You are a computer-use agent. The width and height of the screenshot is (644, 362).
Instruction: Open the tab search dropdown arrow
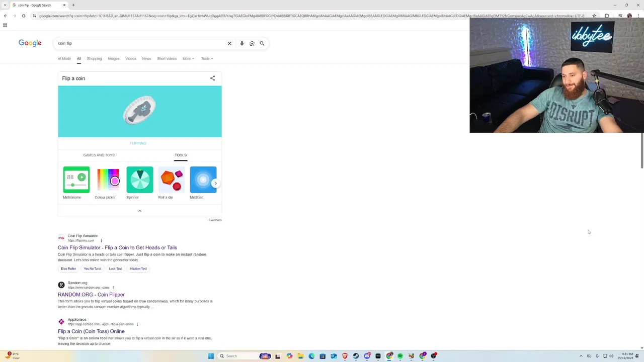pyautogui.click(x=5, y=5)
